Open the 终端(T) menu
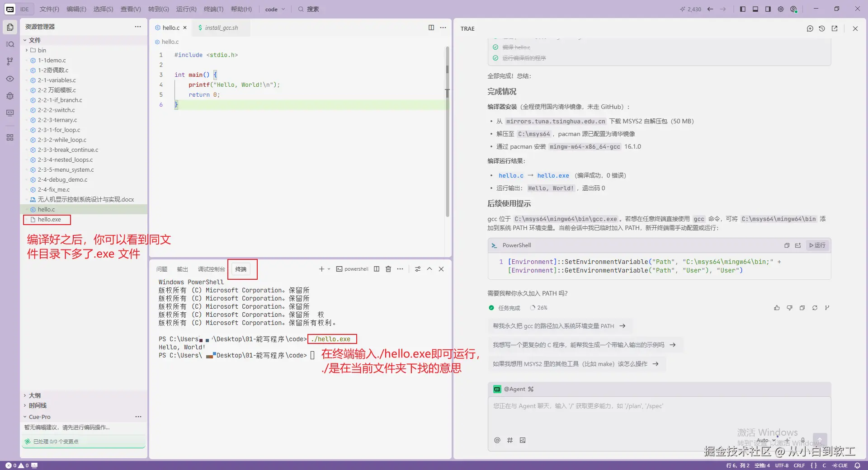This screenshot has width=868, height=470. (213, 9)
